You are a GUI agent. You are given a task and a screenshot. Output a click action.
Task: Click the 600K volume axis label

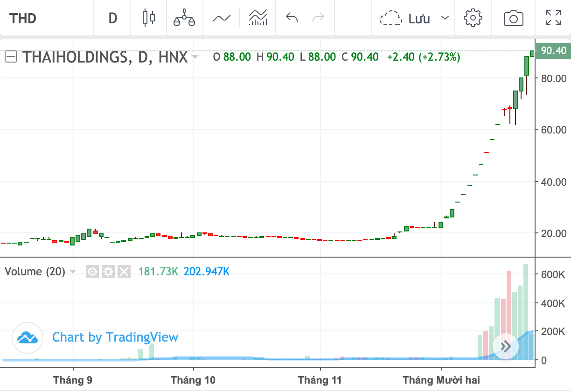553,274
